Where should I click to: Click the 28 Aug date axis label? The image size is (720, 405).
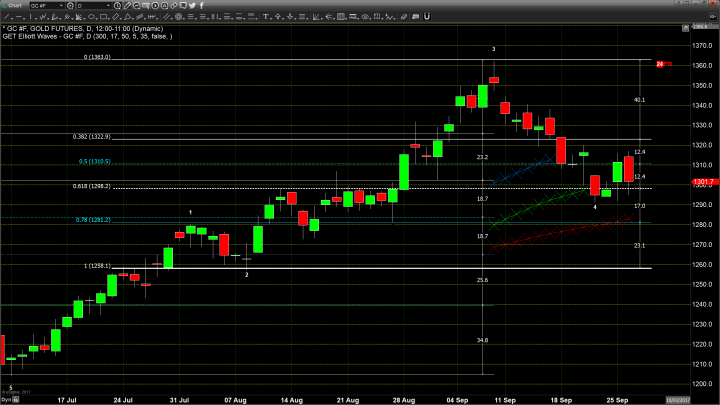click(404, 400)
